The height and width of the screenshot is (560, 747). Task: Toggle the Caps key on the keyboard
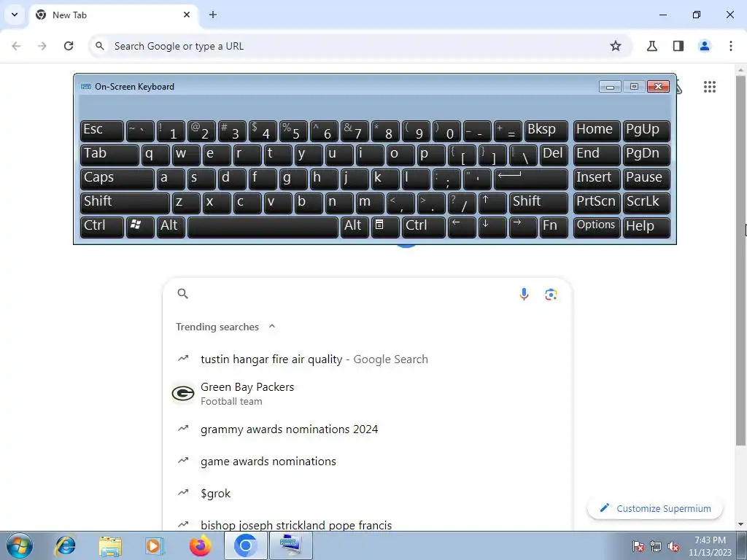pyautogui.click(x=117, y=179)
